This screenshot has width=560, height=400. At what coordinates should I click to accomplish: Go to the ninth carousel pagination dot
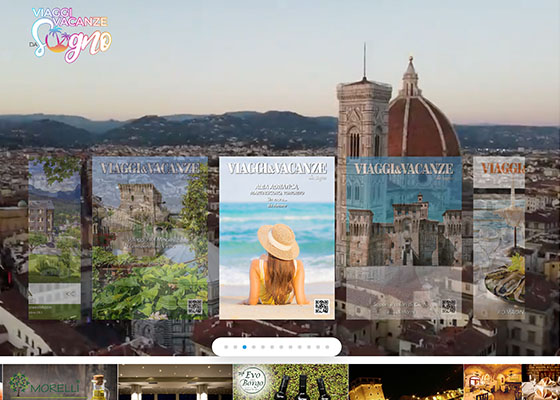[x=300, y=347]
